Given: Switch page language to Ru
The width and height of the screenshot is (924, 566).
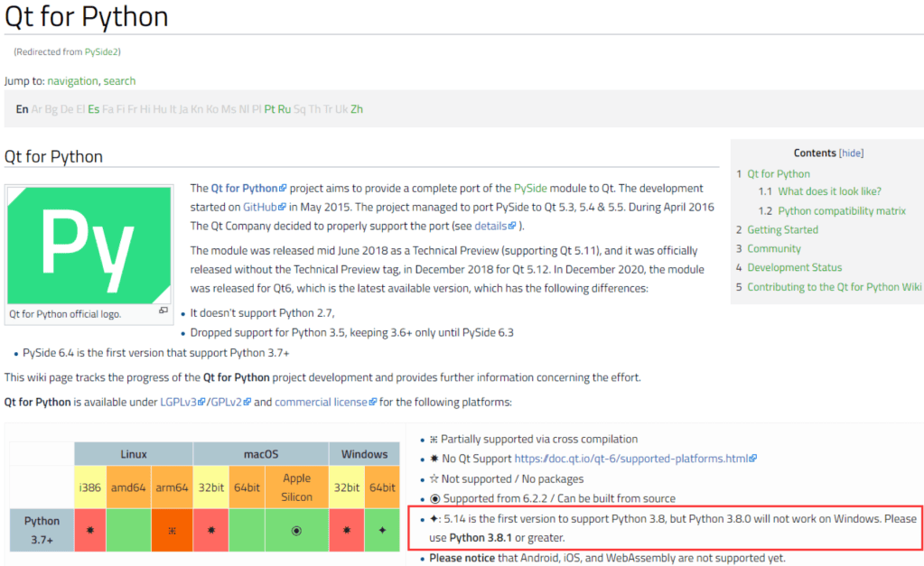Looking at the screenshot, I should pyautogui.click(x=284, y=109).
